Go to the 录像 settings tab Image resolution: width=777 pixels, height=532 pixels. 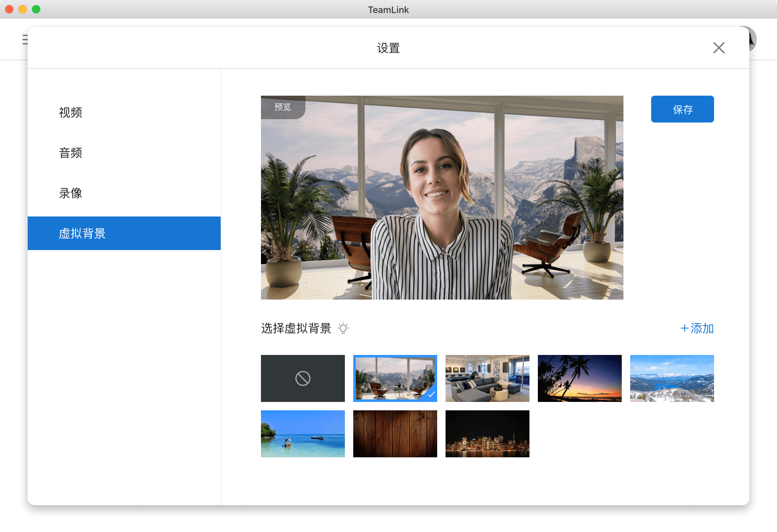click(70, 193)
